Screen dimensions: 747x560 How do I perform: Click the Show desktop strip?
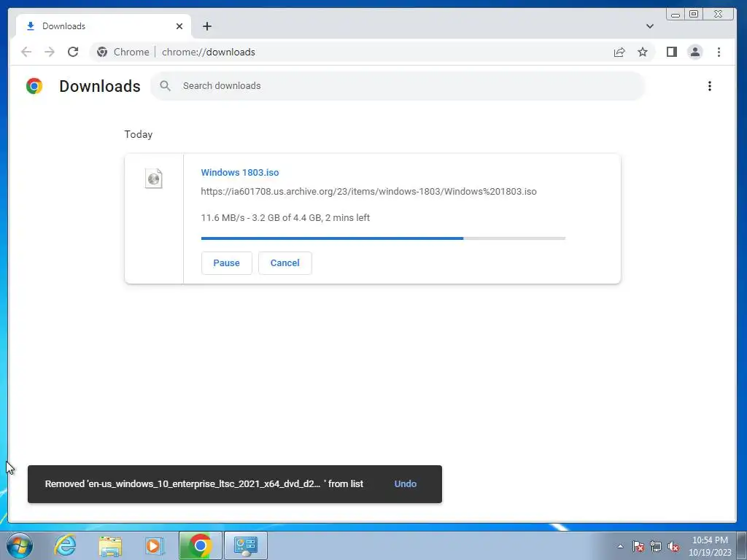click(741, 545)
